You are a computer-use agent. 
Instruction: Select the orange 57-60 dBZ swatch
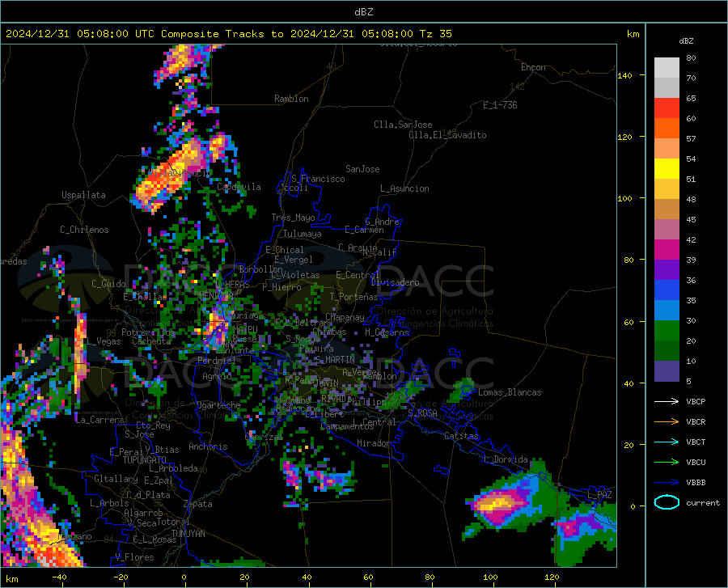pyautogui.click(x=667, y=129)
